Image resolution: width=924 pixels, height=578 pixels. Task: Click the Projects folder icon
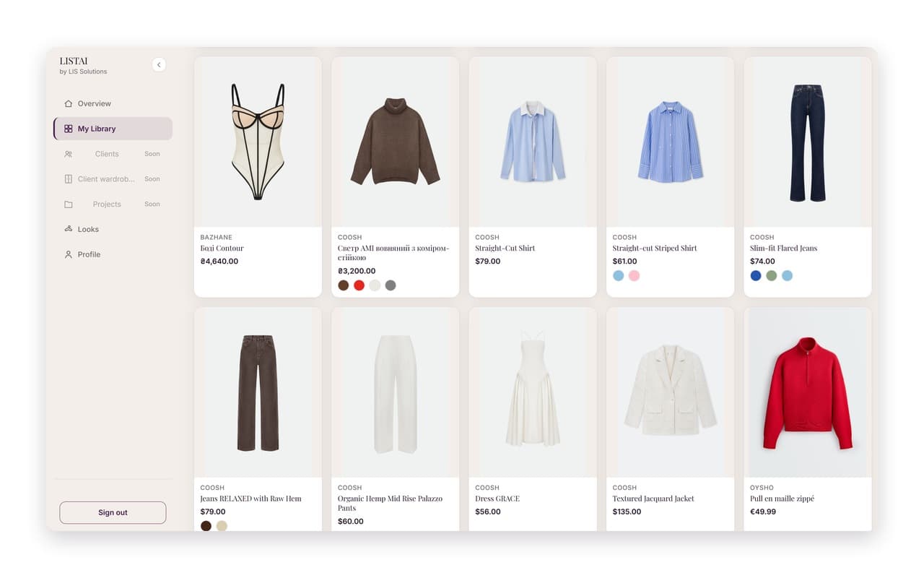(69, 204)
